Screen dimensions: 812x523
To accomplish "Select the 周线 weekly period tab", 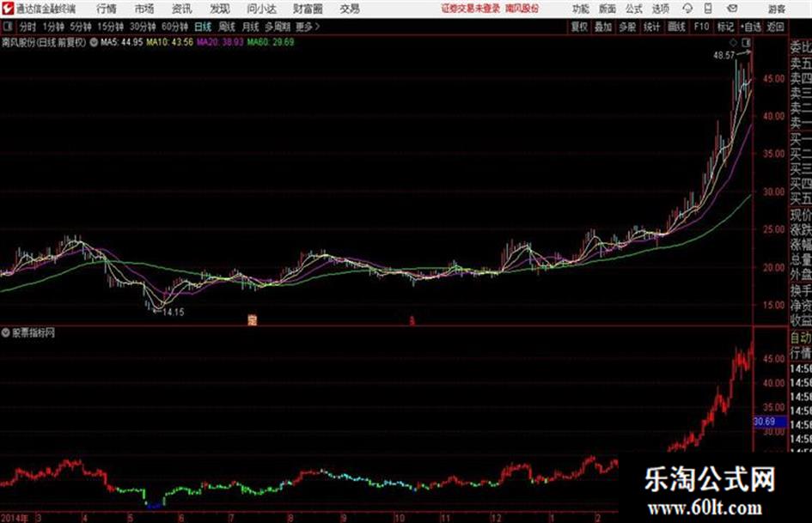I will point(226,27).
